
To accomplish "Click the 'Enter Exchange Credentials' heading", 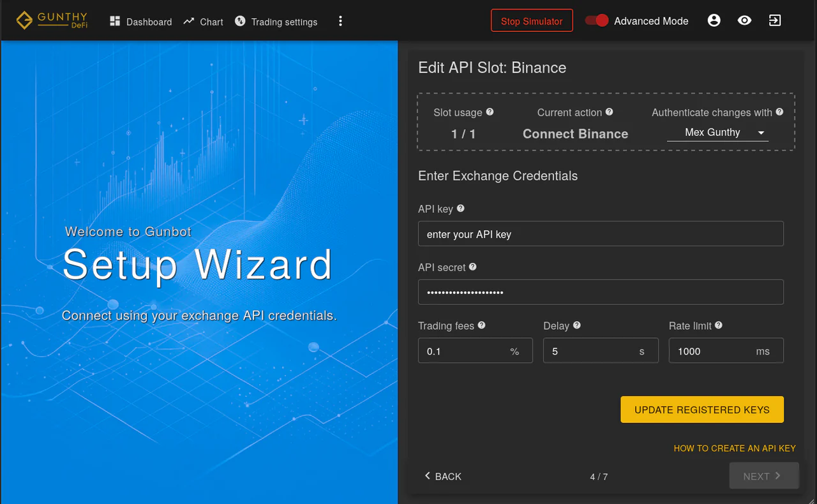I will click(x=498, y=176).
